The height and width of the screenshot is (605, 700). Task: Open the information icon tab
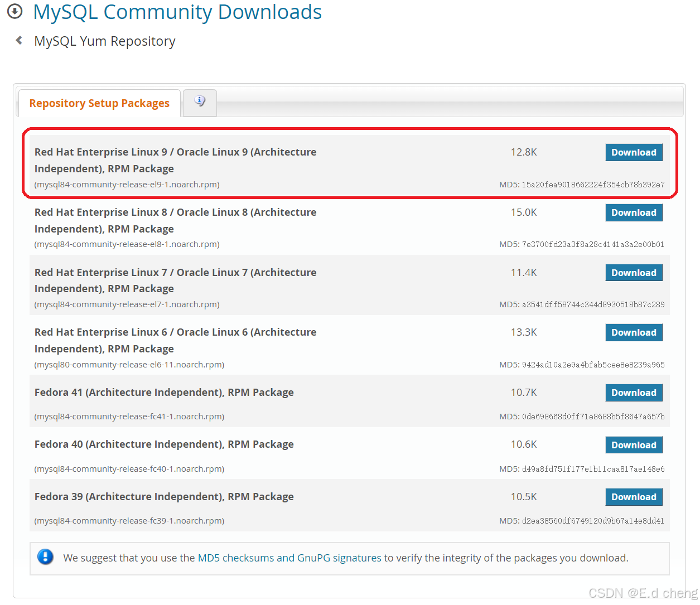click(200, 101)
